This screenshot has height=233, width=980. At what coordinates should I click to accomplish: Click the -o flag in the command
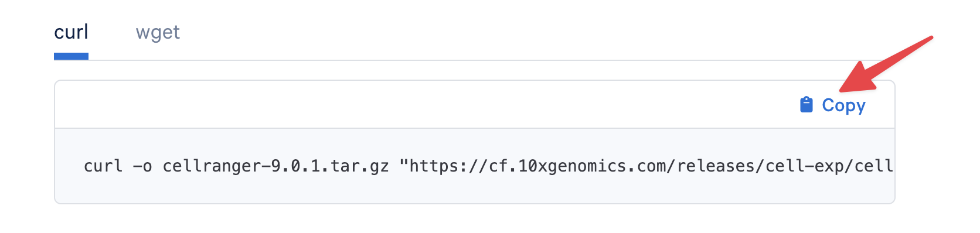(x=142, y=167)
